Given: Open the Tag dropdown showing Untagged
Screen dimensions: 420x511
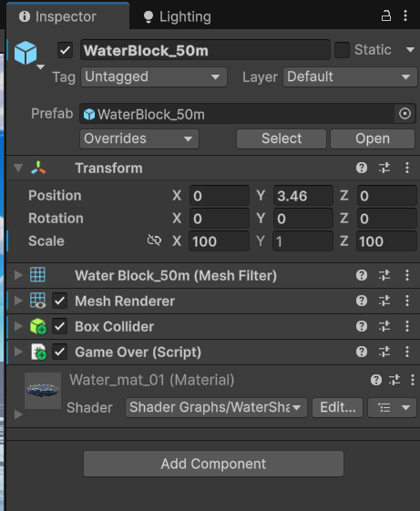Looking at the screenshot, I should click(x=154, y=77).
